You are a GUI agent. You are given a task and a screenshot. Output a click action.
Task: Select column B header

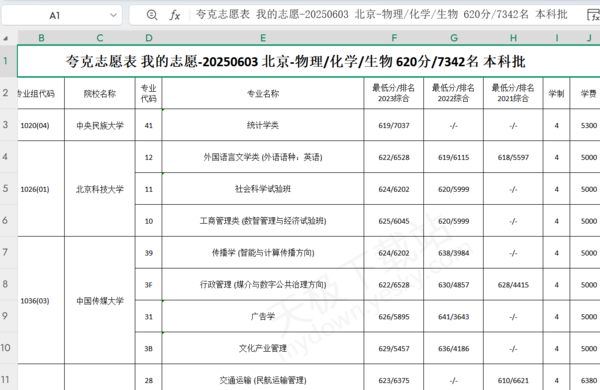click(41, 38)
